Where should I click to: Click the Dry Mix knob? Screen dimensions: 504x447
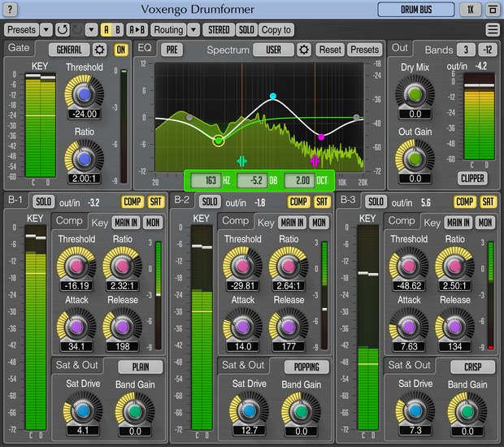[415, 94]
